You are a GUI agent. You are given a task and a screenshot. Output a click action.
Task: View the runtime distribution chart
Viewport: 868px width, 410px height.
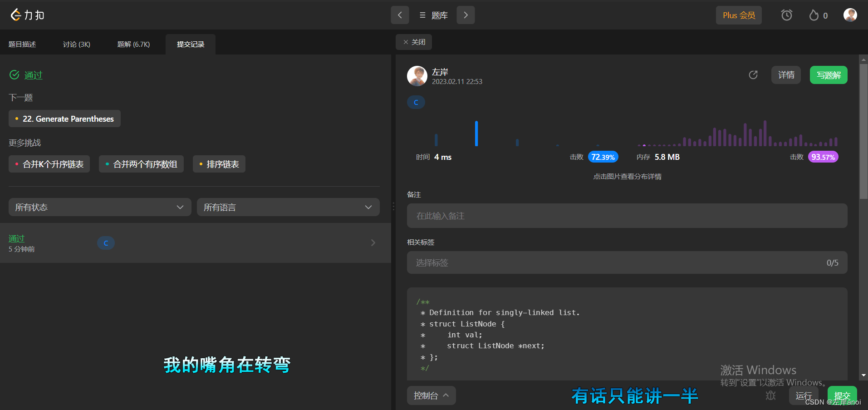[x=517, y=133]
